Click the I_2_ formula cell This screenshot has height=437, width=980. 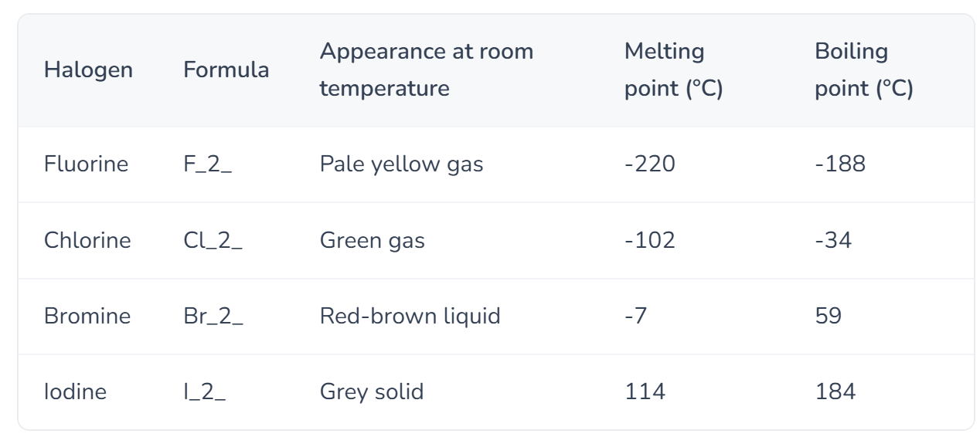pos(204,391)
